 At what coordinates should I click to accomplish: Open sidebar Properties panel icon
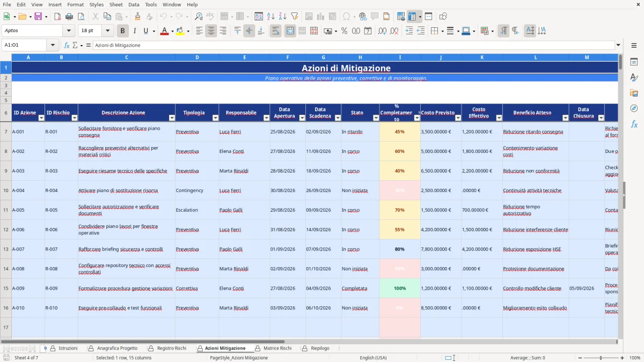634,62
